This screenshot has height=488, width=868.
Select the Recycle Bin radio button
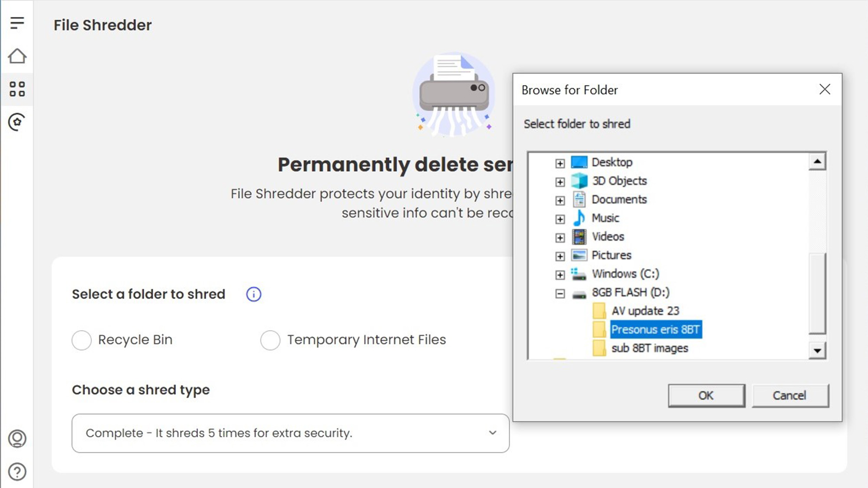[82, 340]
